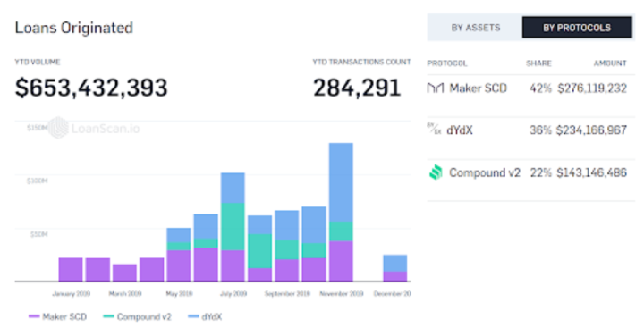The width and height of the screenshot is (644, 328).
Task: Click the YTD volume $653,432,393 figure
Action: click(91, 88)
